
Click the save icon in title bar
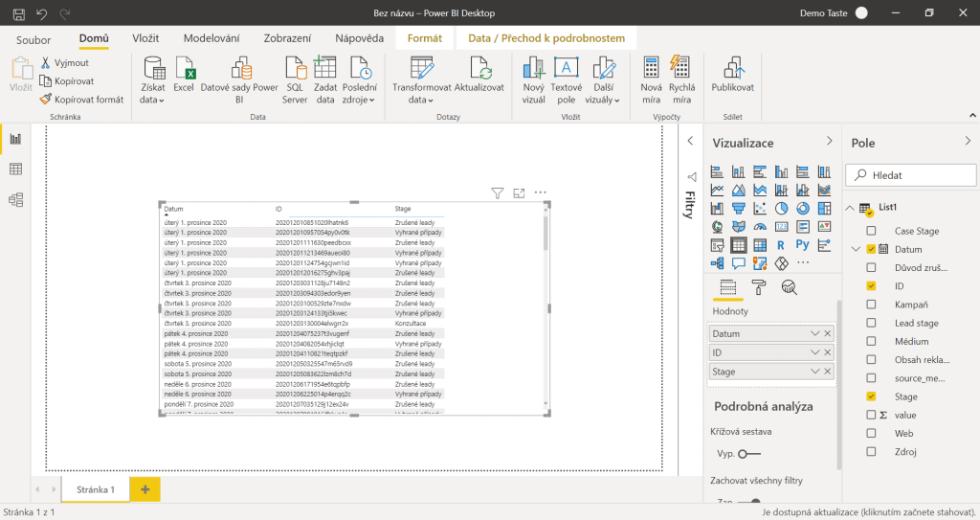coord(18,14)
